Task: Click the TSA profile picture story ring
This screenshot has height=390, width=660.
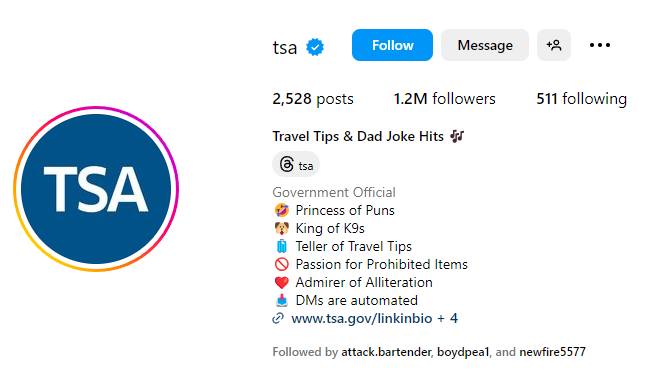Action: coord(96,188)
